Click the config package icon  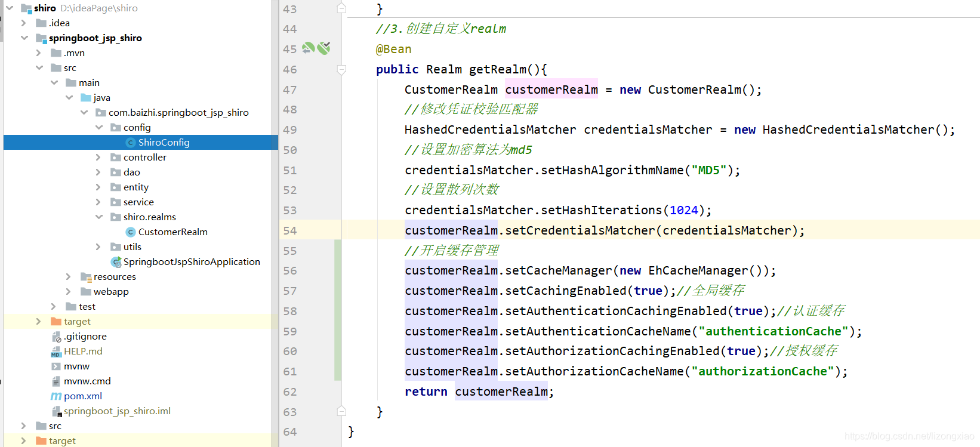116,128
